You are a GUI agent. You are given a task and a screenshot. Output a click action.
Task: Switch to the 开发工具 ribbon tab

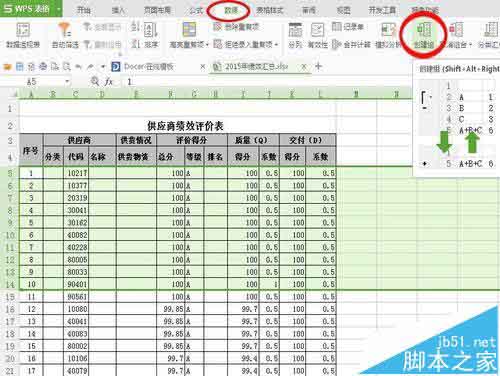pos(382,10)
